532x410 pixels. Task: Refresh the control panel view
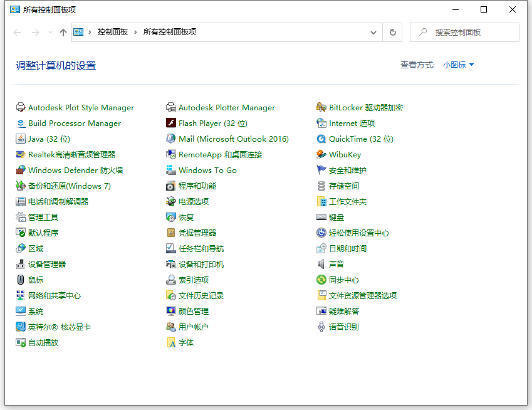pyautogui.click(x=392, y=32)
